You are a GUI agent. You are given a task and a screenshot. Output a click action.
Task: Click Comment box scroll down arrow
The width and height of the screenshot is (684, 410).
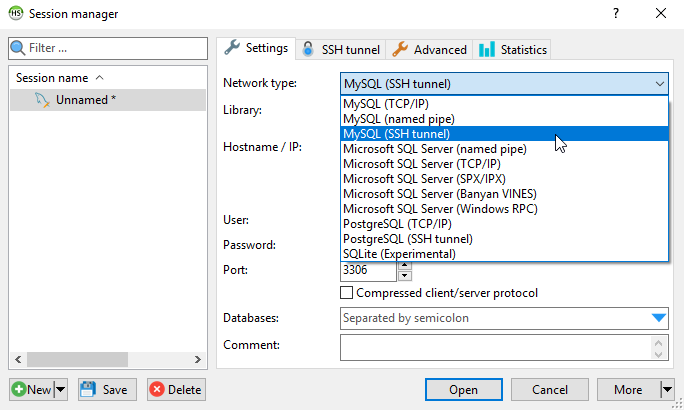coord(659,354)
